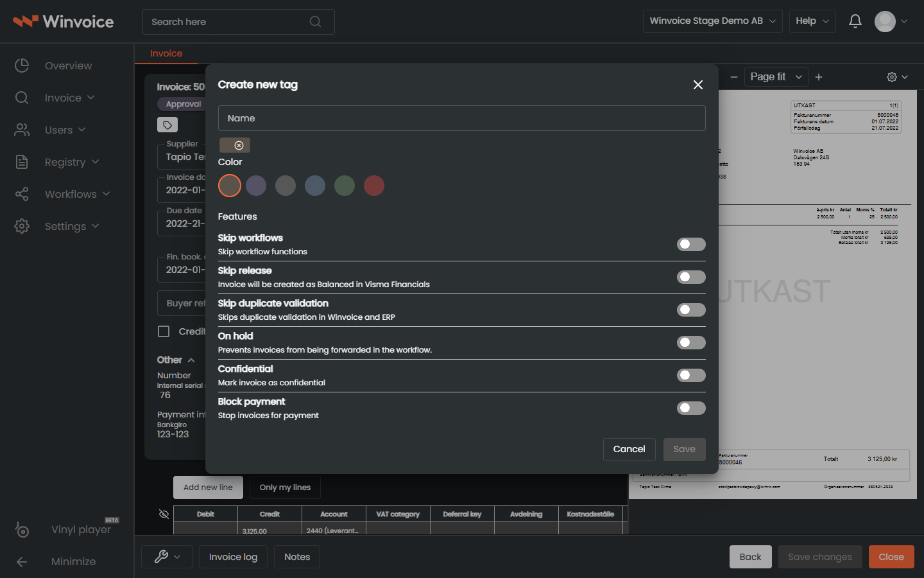Screen dimensions: 924x578
Task: Zoom out the invoice preview
Action: (x=734, y=77)
